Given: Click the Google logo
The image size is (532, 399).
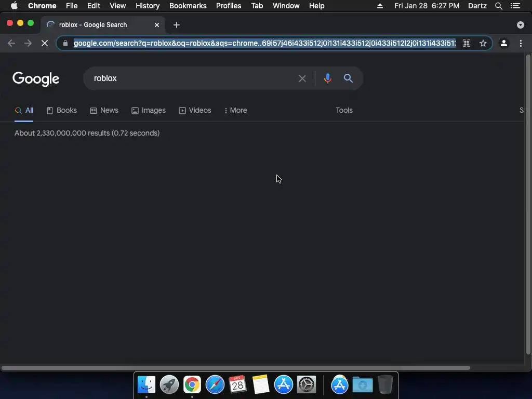Looking at the screenshot, I should [36, 79].
